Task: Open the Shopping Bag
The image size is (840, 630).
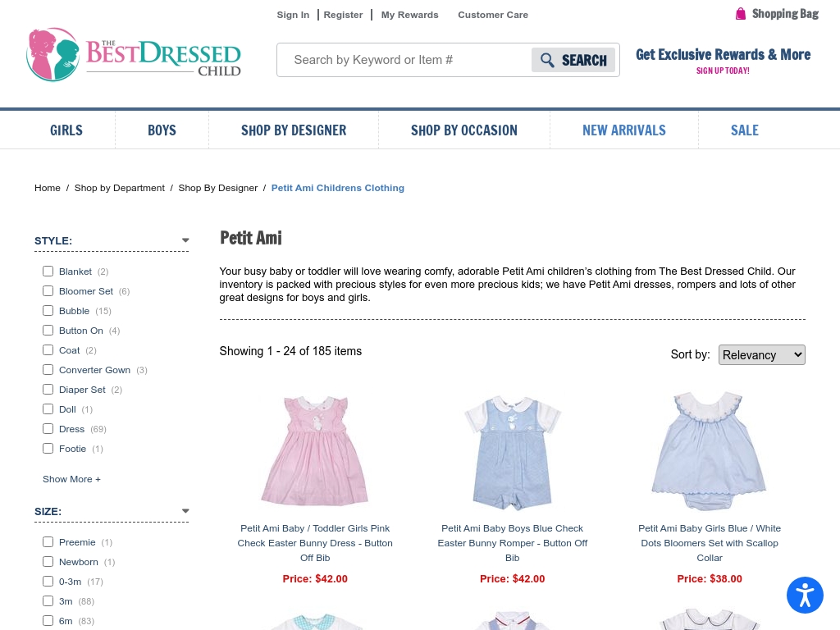Action: [x=777, y=13]
